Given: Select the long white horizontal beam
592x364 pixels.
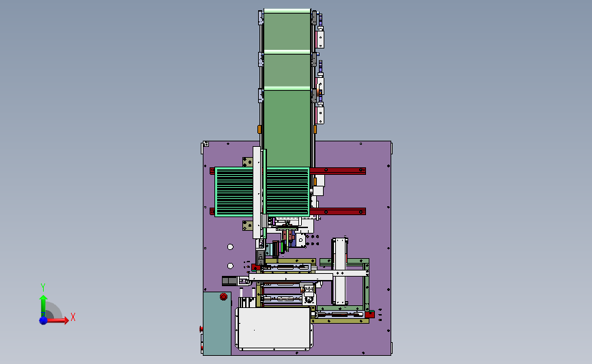Looking at the screenshot, I should (x=291, y=277).
